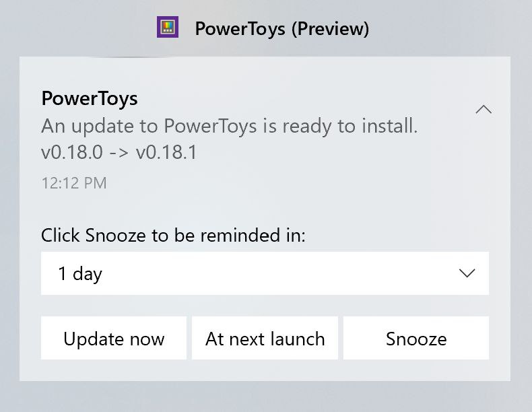Collapse the notification with the up chevron
This screenshot has width=532, height=412.
point(484,110)
